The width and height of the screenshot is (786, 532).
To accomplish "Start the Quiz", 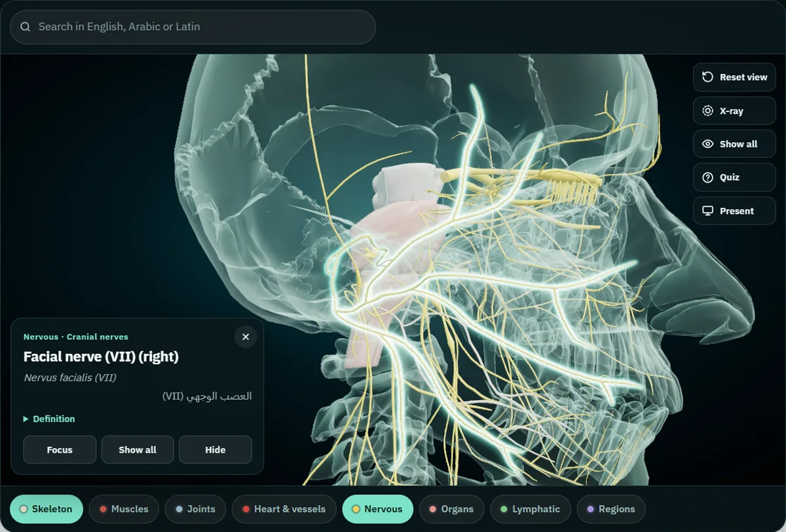I will 734,178.
